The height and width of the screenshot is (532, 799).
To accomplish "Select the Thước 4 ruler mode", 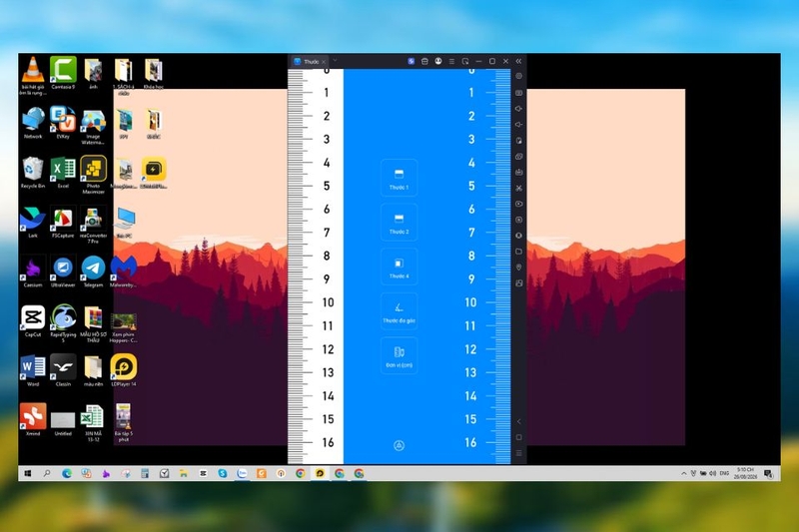I will coord(399,266).
